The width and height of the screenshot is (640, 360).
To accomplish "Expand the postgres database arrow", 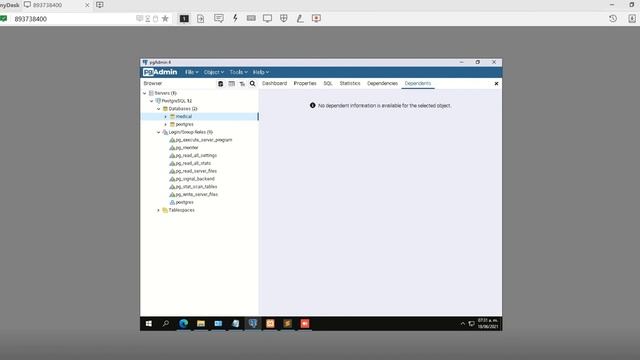I will tap(166, 124).
